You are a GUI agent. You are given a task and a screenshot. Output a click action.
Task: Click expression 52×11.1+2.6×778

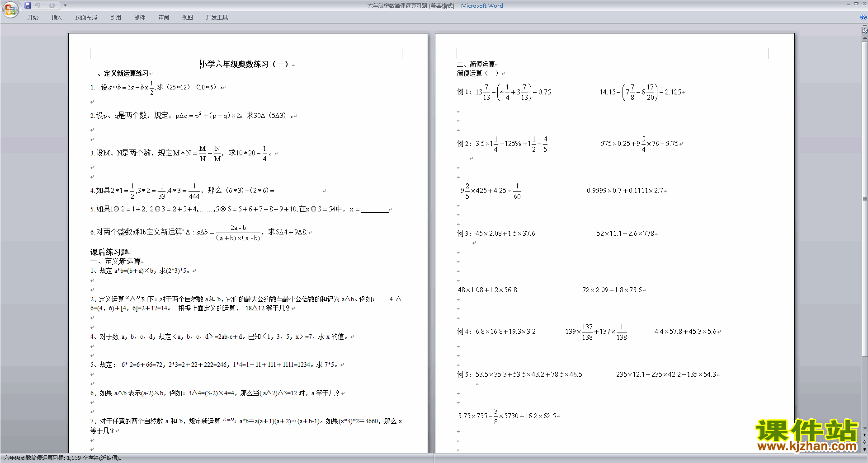(x=625, y=234)
